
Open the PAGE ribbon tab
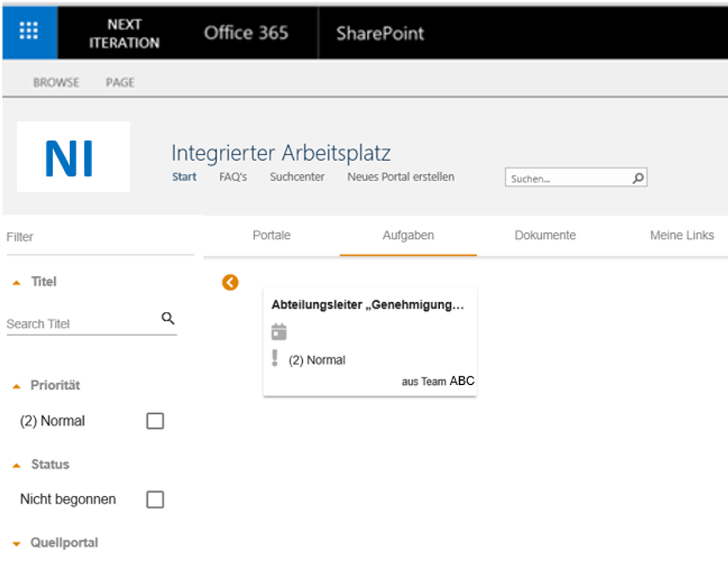click(x=120, y=83)
